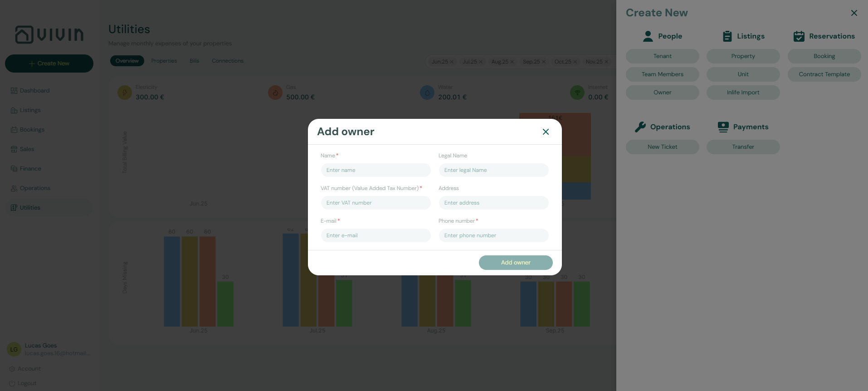Click the People person icon
The width and height of the screenshot is (868, 391).
pos(648,36)
